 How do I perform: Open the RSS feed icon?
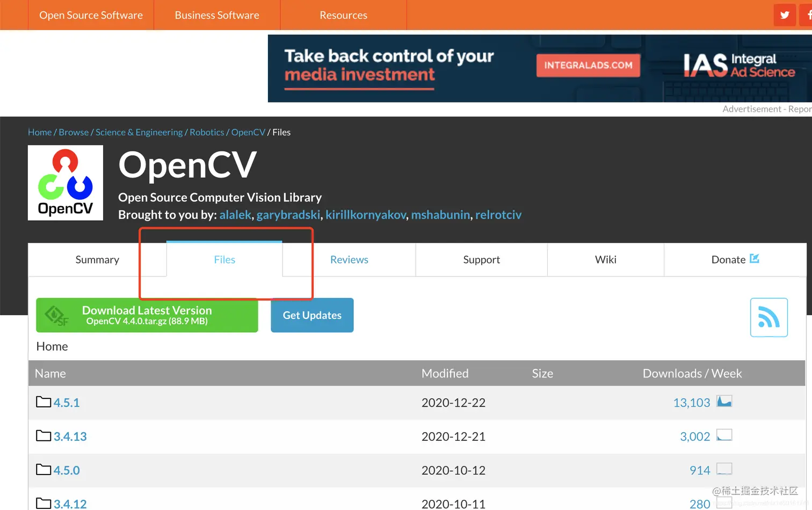769,317
